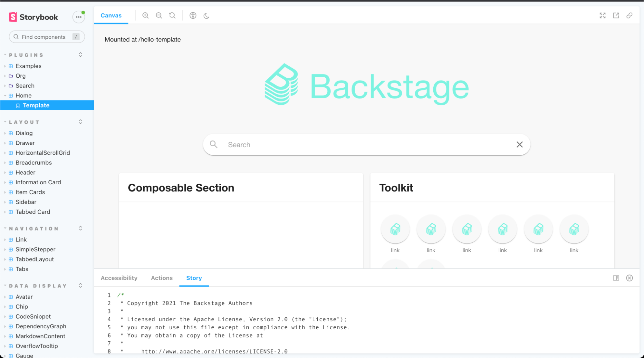644x358 pixels.
Task: Click the zoom in toolbar icon
Action: 145,15
